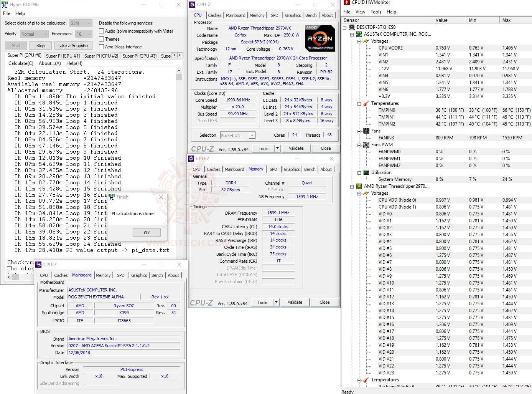Switch to Super PI [CPU #1] tab
Viewport: 532px width, 394px height.
click(x=63, y=56)
